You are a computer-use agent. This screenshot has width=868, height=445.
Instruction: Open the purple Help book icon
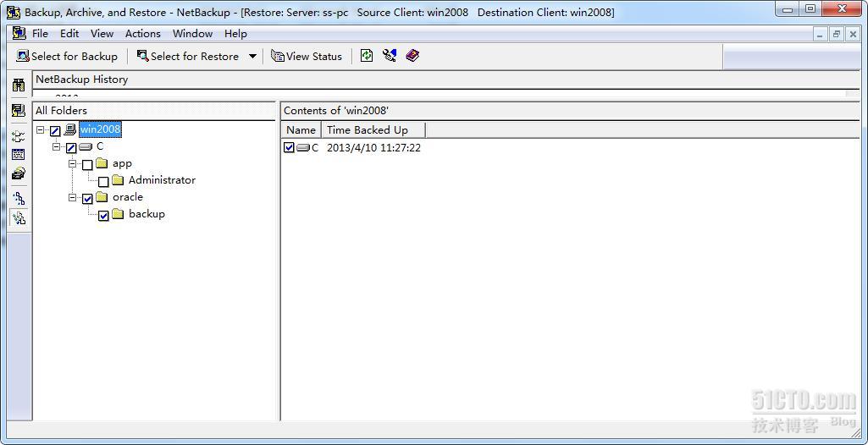[412, 55]
